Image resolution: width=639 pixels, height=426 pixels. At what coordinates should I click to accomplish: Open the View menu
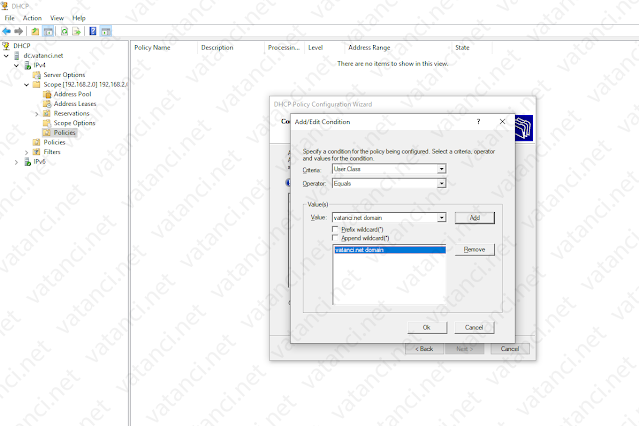point(57,18)
